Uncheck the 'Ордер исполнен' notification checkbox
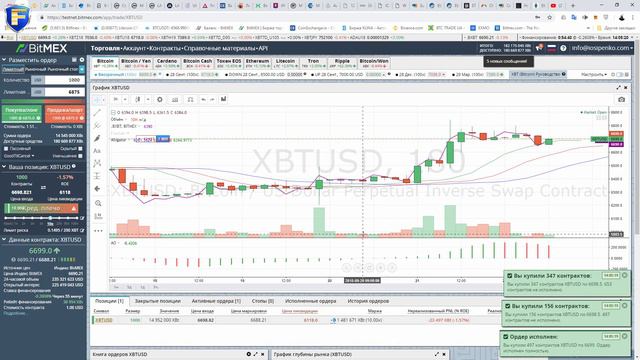The width and height of the screenshot is (640, 360). pyautogui.click(x=505, y=337)
